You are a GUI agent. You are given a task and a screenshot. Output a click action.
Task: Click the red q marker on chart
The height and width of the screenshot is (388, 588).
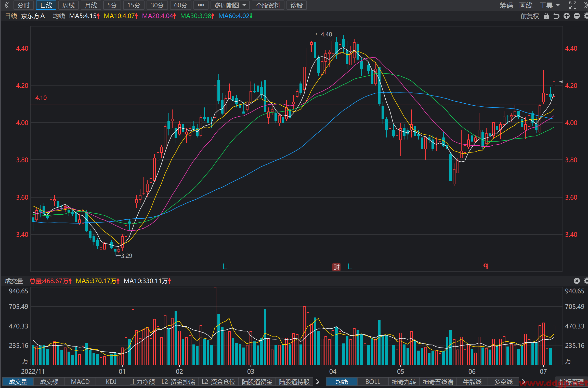pos(486,266)
